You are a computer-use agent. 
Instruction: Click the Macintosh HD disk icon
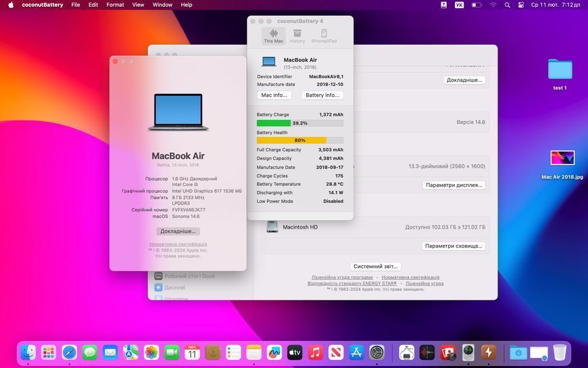[x=272, y=227]
